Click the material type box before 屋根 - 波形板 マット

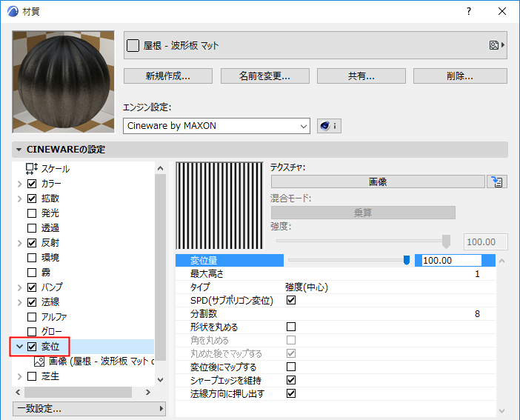(133, 45)
